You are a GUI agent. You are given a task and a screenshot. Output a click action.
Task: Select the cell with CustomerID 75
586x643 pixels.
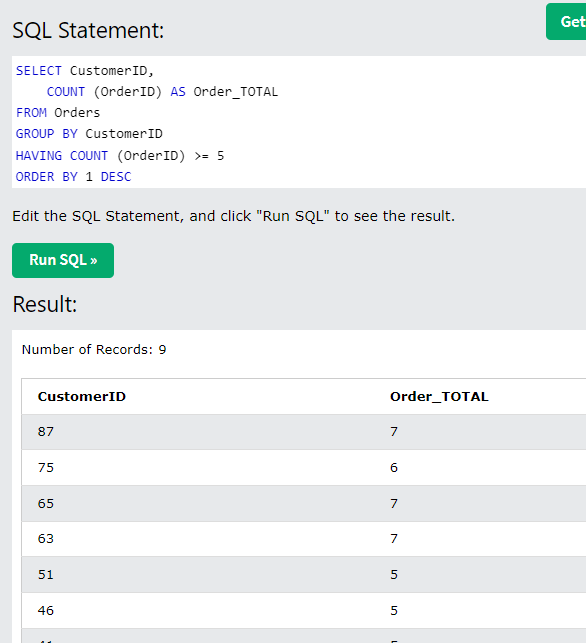point(46,468)
